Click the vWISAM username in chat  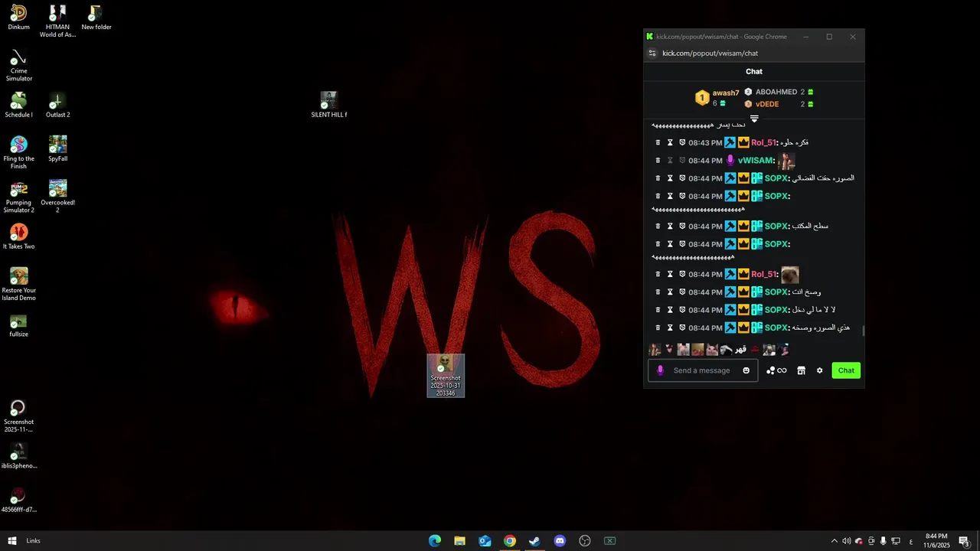(756, 161)
